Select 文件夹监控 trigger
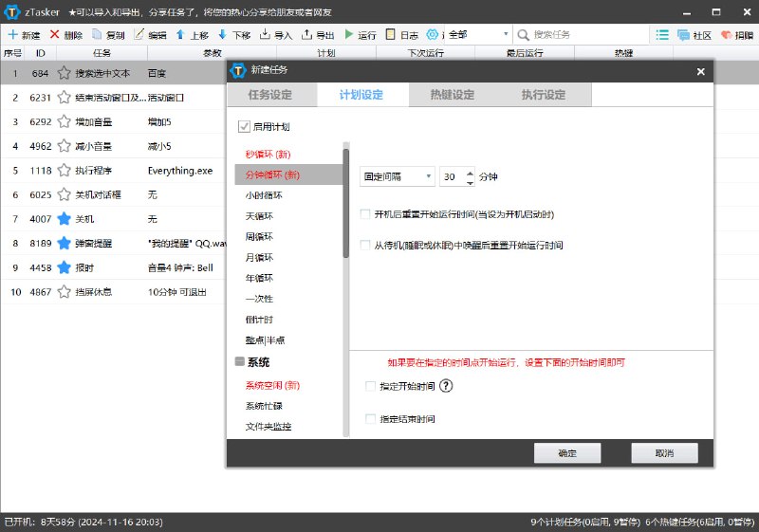The width and height of the screenshot is (759, 532). pyautogui.click(x=288, y=427)
